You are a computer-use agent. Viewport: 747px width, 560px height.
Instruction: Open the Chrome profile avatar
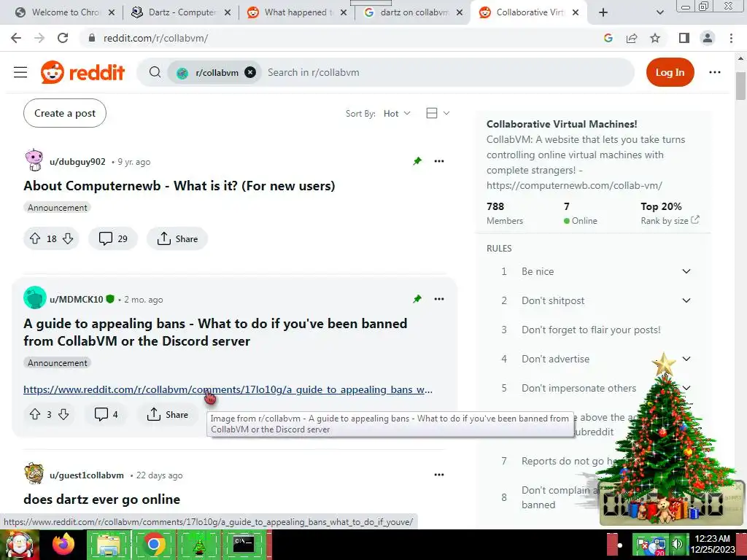click(x=708, y=38)
